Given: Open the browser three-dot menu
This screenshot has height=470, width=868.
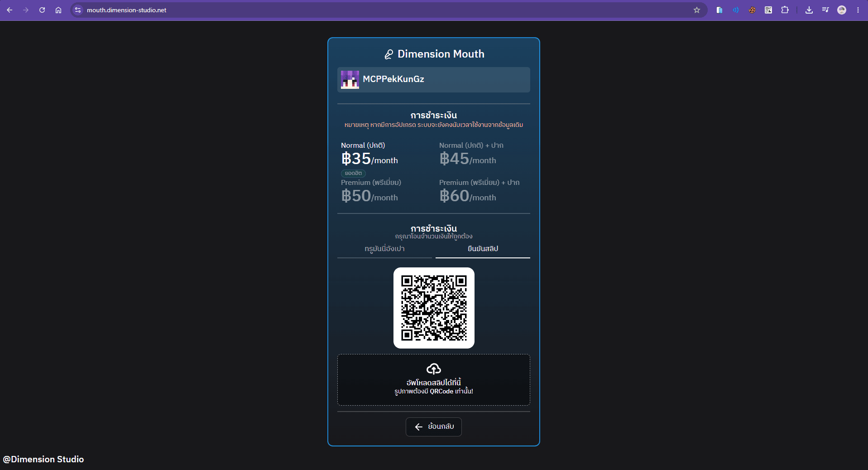Looking at the screenshot, I should tap(858, 10).
